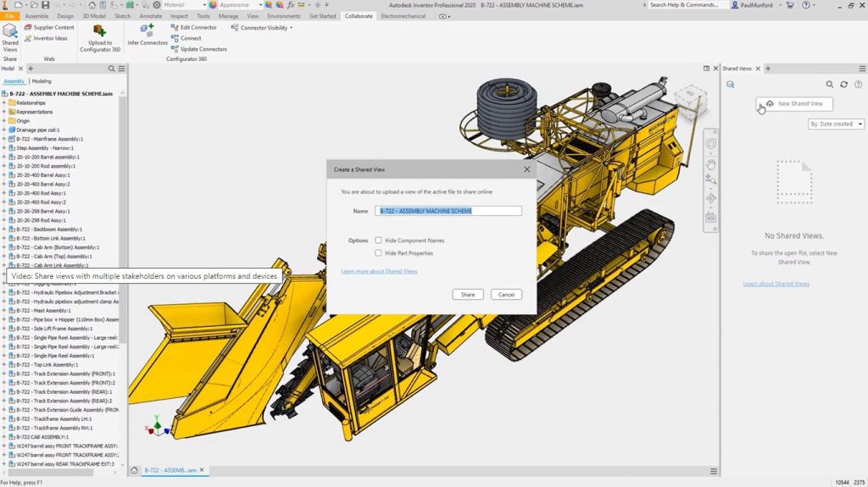
Task: Expand the Representations tree node
Action: [x=4, y=112]
